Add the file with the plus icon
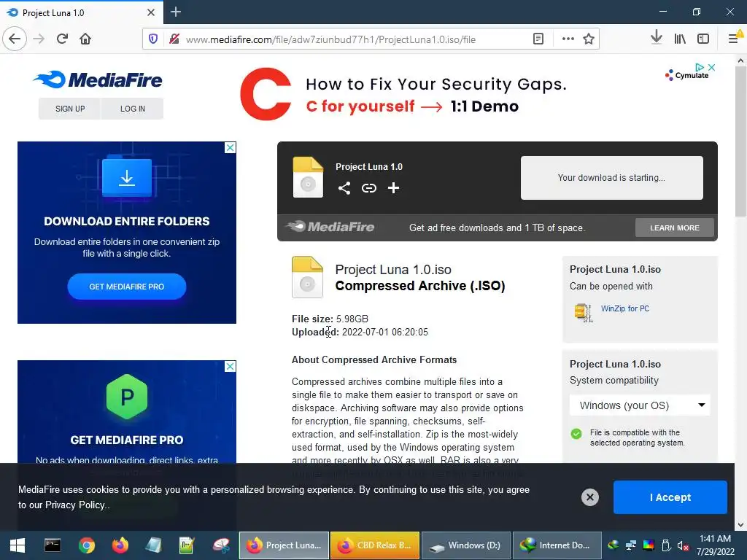747x560 pixels. (x=393, y=188)
